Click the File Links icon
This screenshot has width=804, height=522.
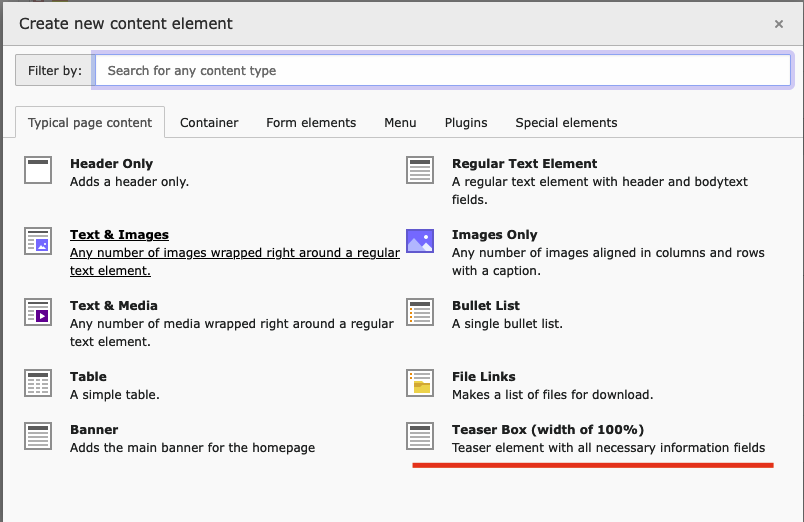(420, 383)
